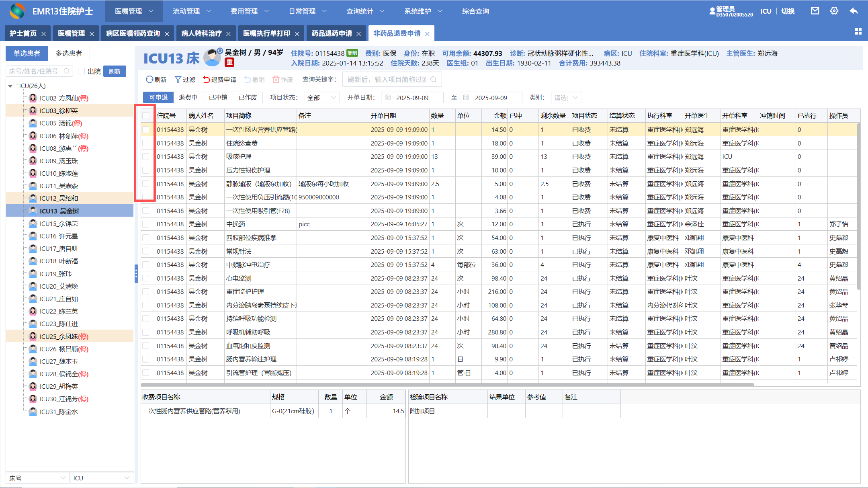Image resolution: width=868 pixels, height=488 pixels.
Task: Click the 退费申请 undo icon
Action: [x=206, y=80]
